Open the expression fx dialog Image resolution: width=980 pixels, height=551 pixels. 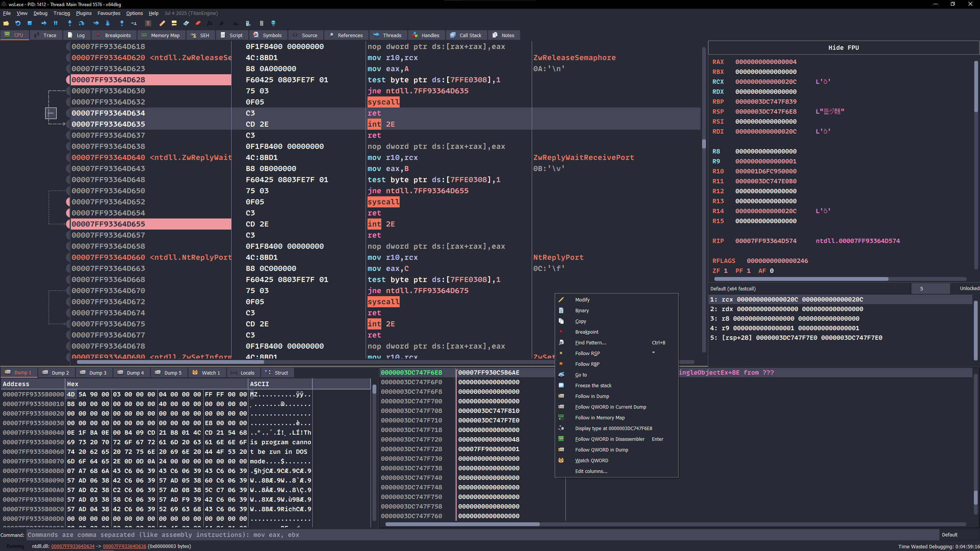(x=209, y=23)
